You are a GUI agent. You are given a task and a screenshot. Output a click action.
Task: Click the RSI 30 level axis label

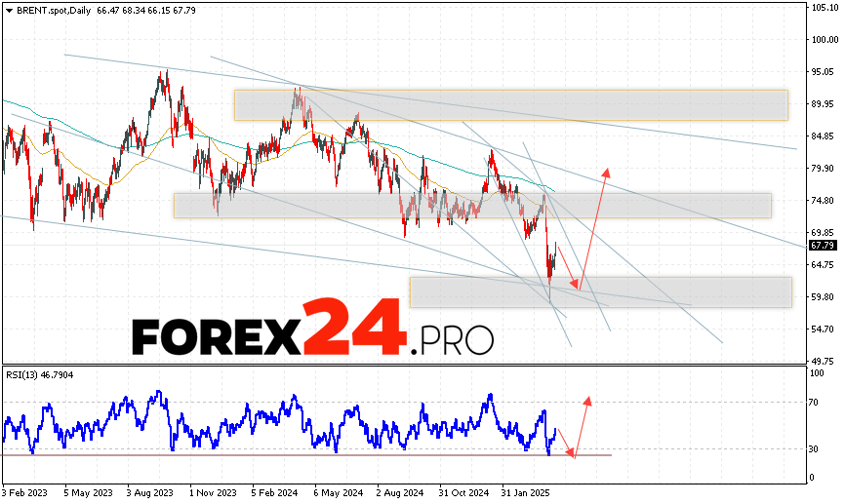click(814, 448)
